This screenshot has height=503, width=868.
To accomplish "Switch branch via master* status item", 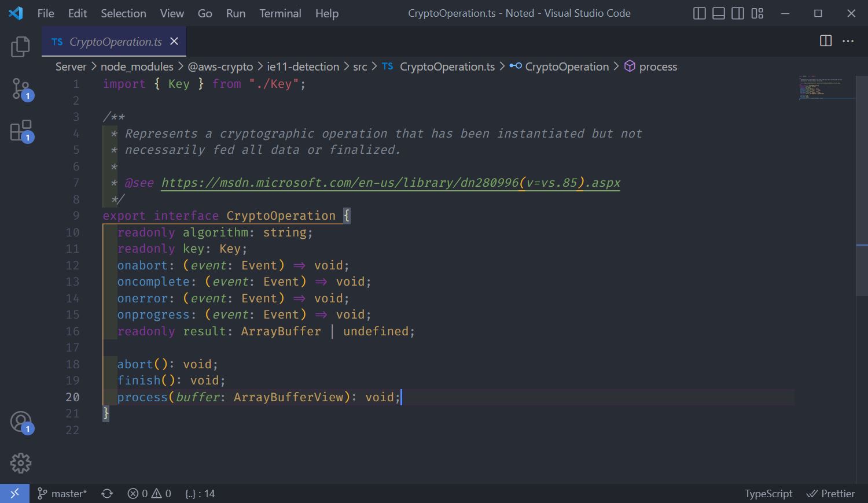I will 62,493.
